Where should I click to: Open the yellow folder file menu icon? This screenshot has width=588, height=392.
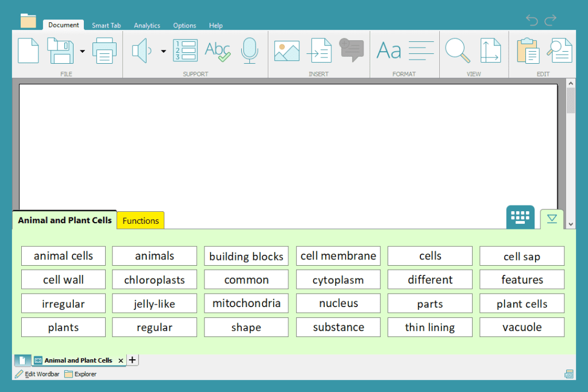tap(28, 21)
